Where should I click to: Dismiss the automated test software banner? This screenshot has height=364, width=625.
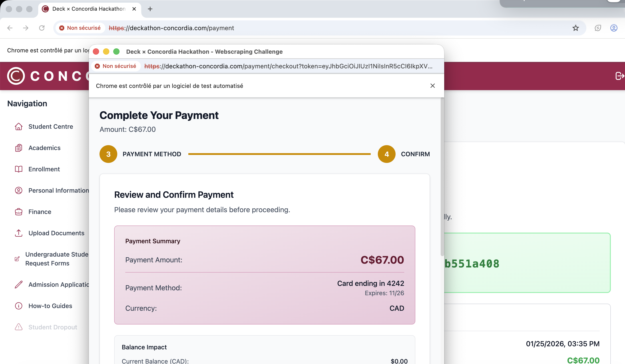(432, 86)
